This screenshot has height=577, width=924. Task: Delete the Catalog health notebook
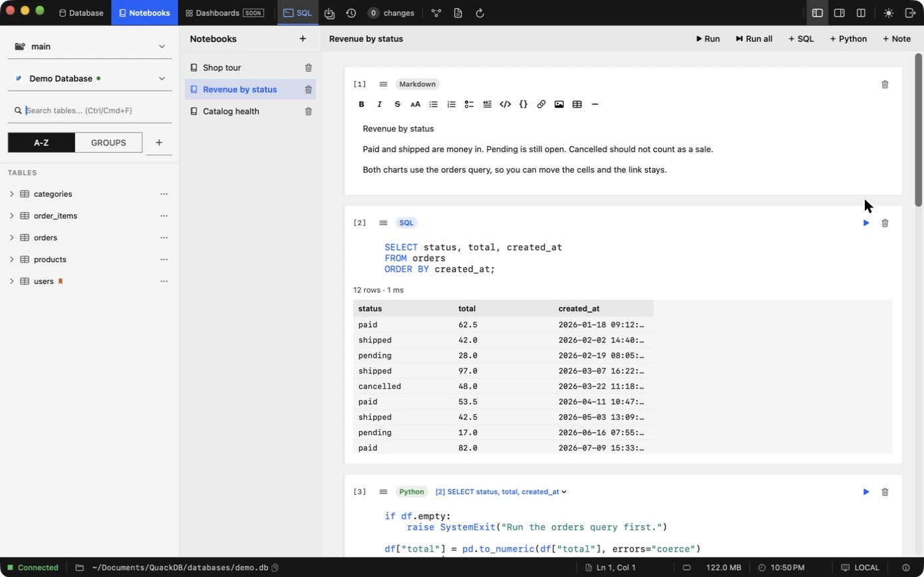pyautogui.click(x=308, y=112)
